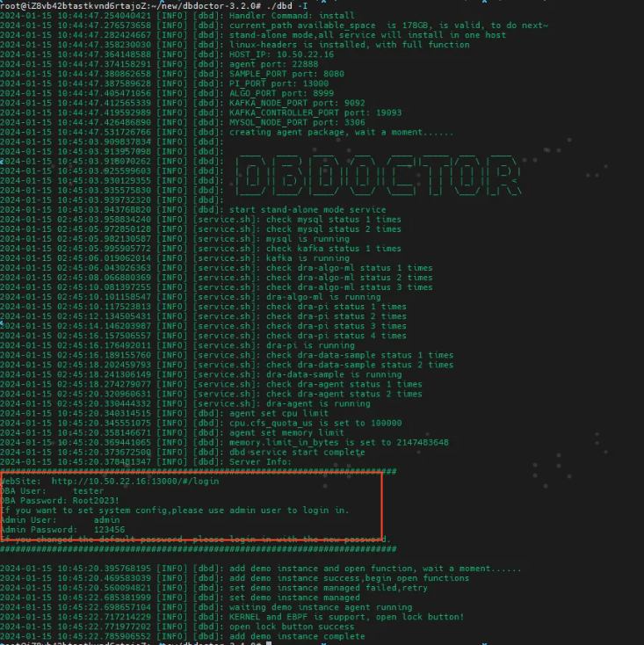Image resolution: width=644 pixels, height=645 pixels.
Task: Select 'Handler Command: install' log line
Action: 292,16
